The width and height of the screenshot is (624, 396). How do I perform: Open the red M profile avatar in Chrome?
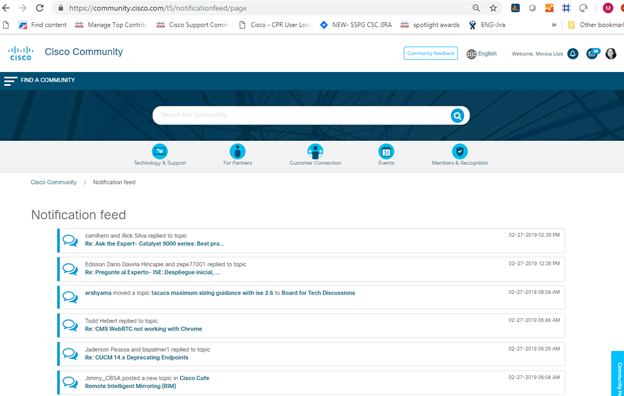[608, 8]
